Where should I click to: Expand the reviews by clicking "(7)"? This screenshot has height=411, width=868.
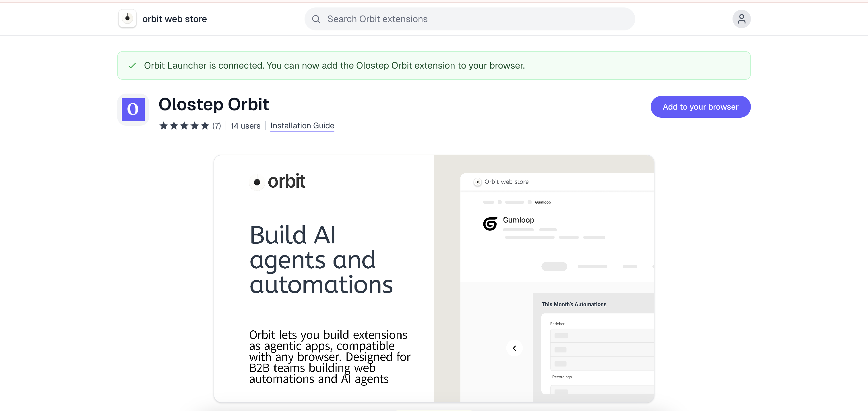tap(217, 126)
